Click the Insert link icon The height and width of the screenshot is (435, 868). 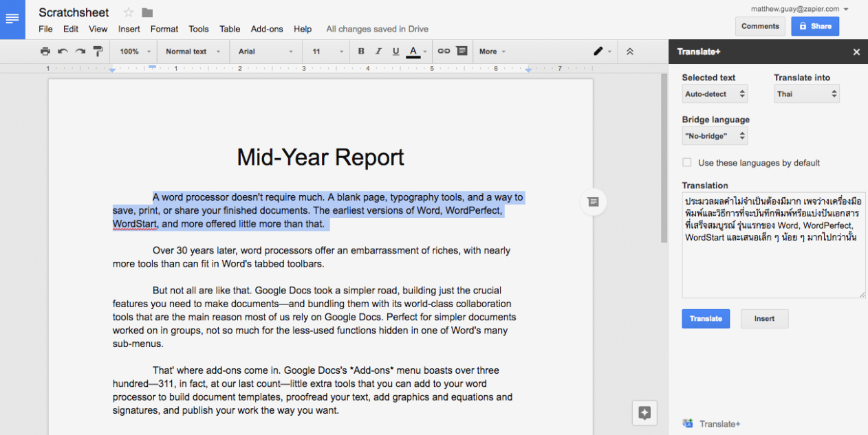coord(444,52)
